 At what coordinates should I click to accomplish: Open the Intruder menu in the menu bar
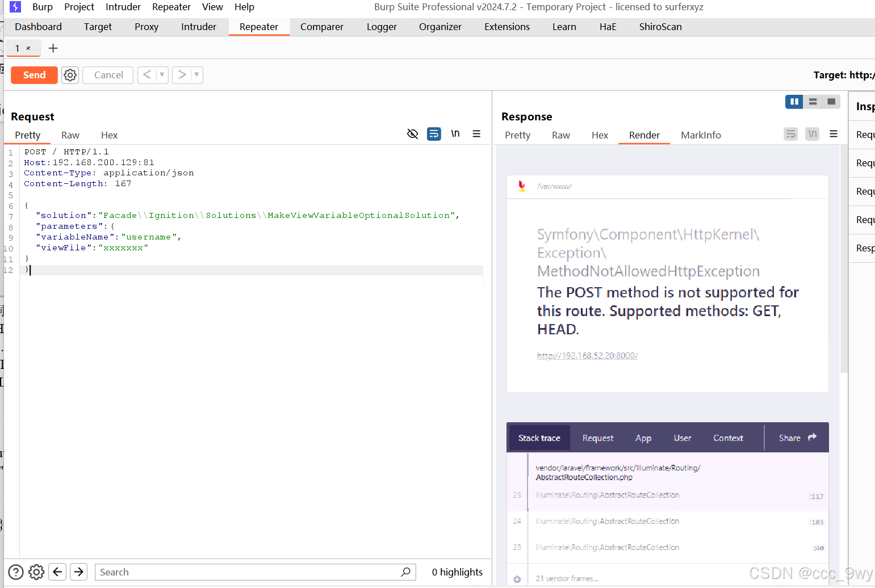click(123, 7)
